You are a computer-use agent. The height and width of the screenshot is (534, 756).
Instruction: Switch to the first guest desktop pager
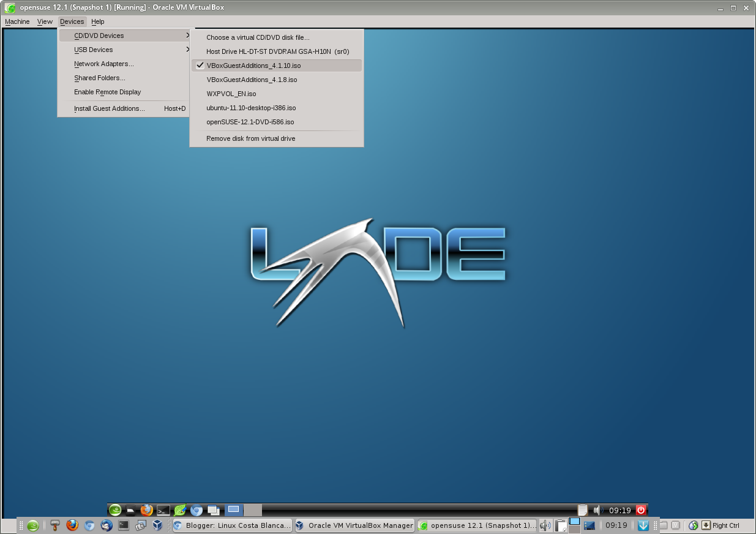[234, 510]
